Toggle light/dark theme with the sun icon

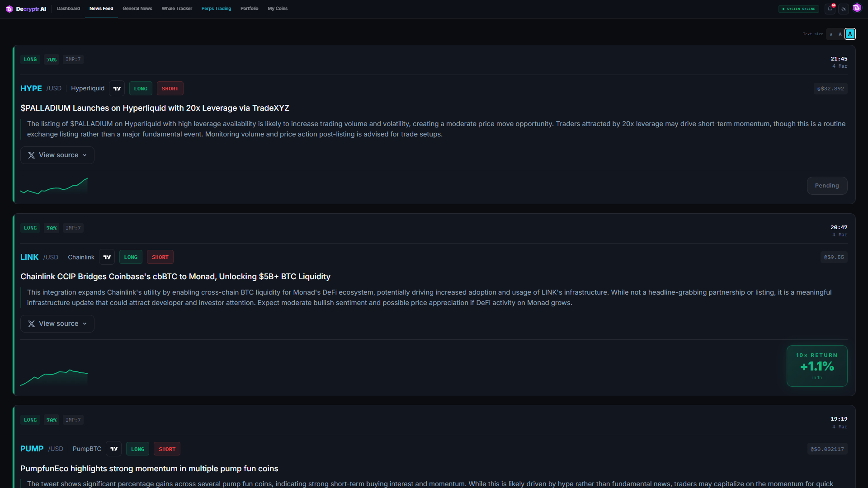(844, 9)
